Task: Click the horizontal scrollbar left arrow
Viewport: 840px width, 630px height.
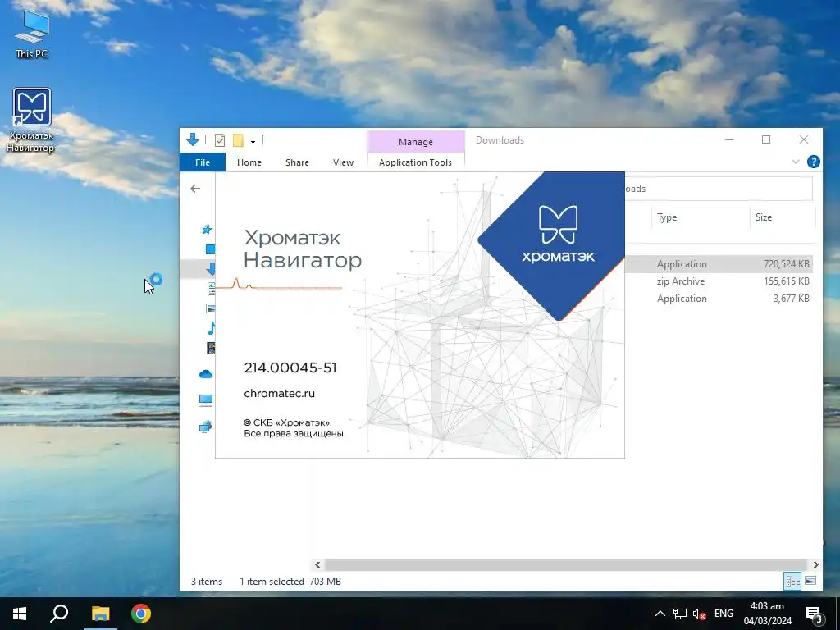Action: click(x=317, y=564)
